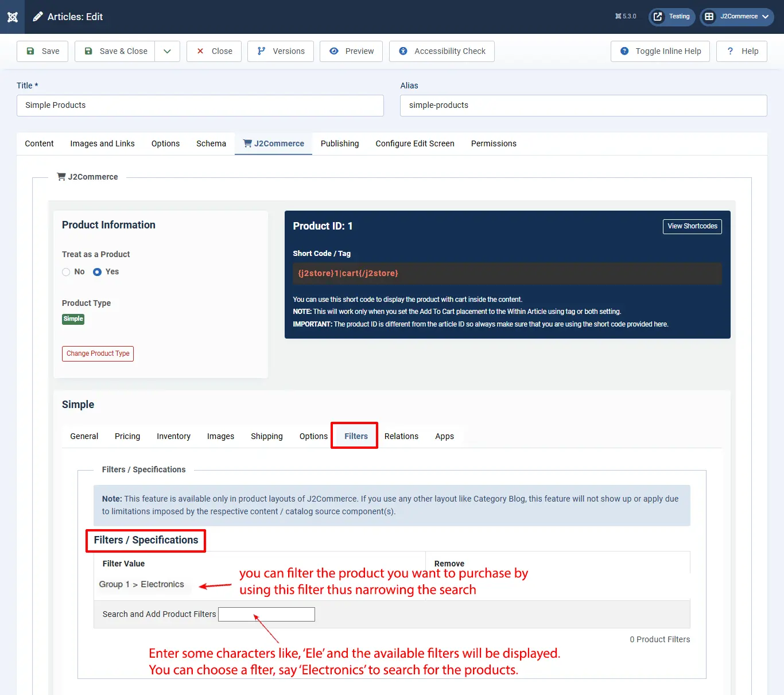Open the Publishing tab
The image size is (784, 695).
340,143
